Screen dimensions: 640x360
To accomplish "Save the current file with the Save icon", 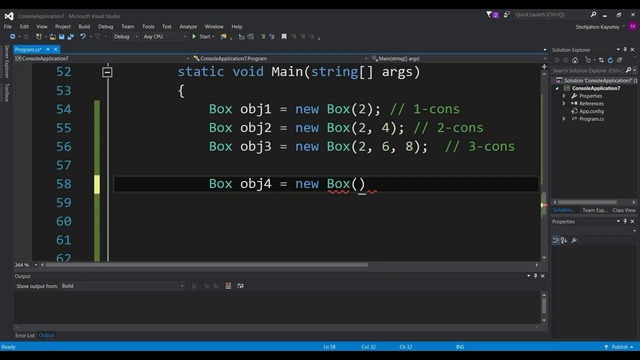I will pos(61,37).
